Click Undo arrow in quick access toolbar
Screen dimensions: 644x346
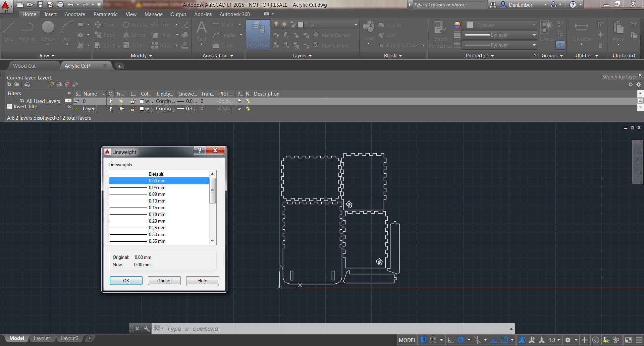(70, 4)
